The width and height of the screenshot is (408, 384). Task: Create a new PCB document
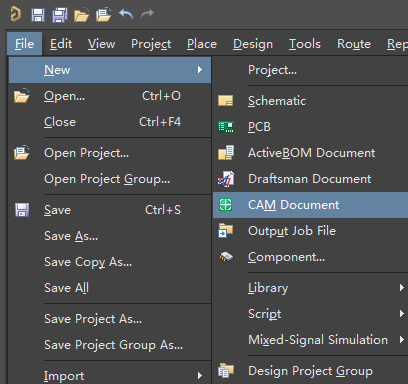tap(311, 127)
